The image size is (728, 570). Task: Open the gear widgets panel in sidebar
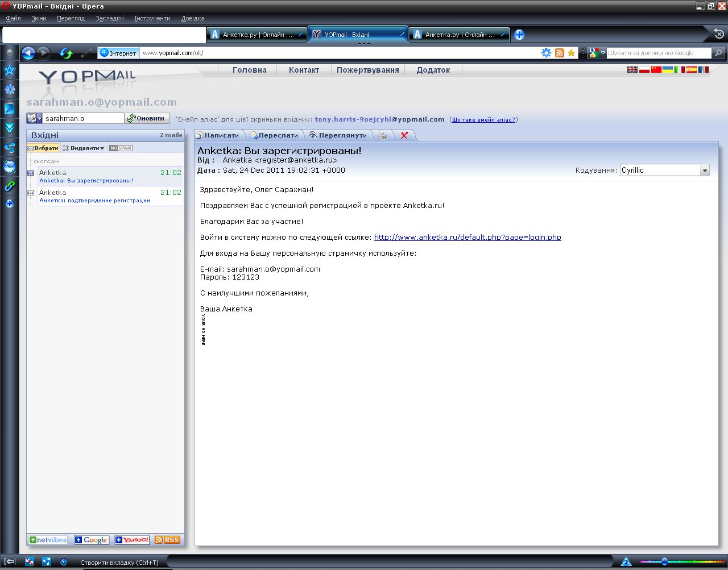point(10,89)
